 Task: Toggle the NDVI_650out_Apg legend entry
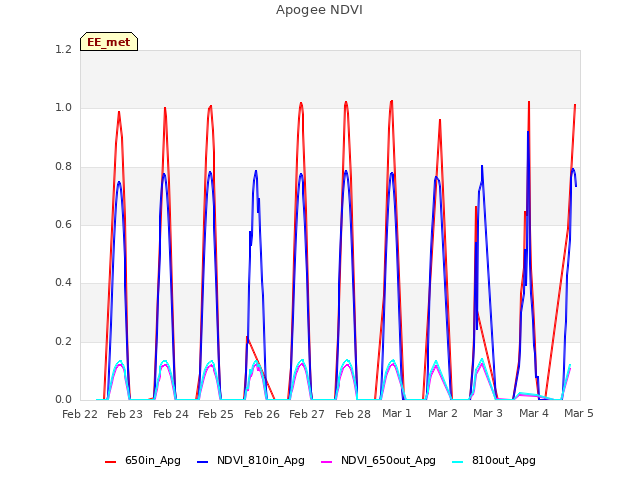click(378, 461)
